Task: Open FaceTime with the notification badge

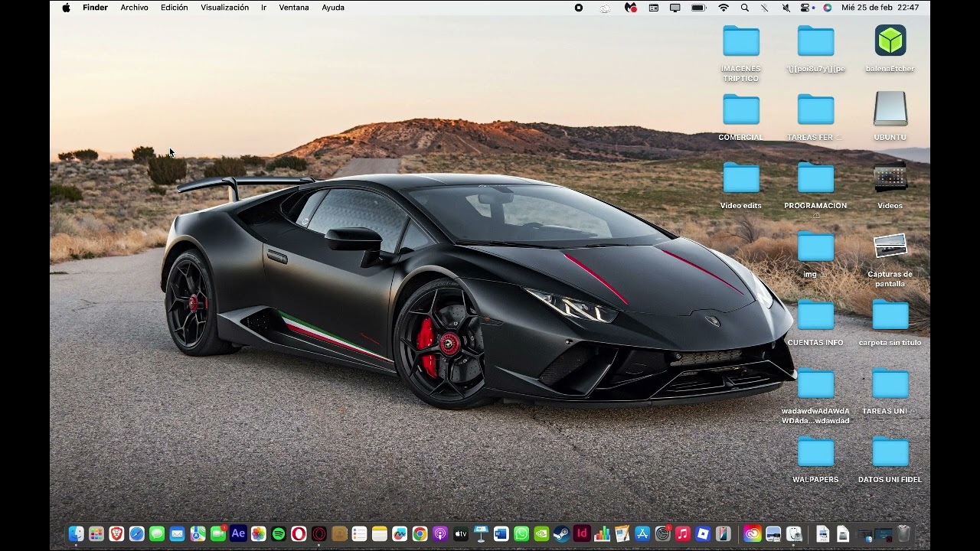Action: click(x=217, y=533)
